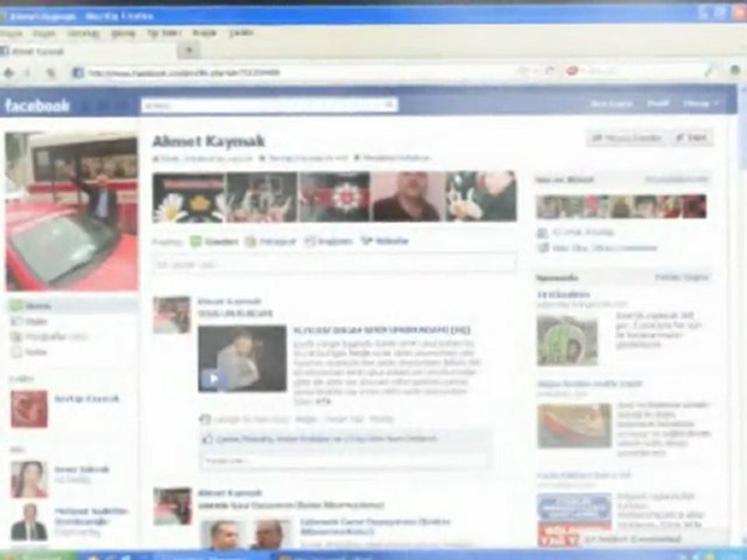Open the third sponsored ad banner image
The height and width of the screenshot is (560, 747).
574,519
